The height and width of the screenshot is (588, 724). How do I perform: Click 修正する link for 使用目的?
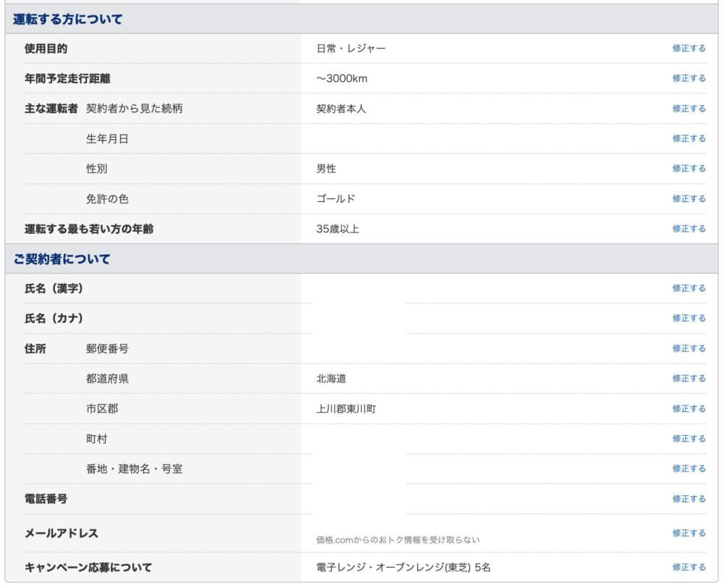coord(689,49)
